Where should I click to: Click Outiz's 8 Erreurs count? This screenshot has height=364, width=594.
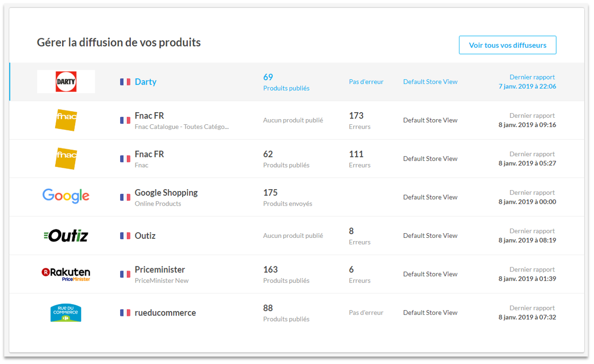(359, 236)
